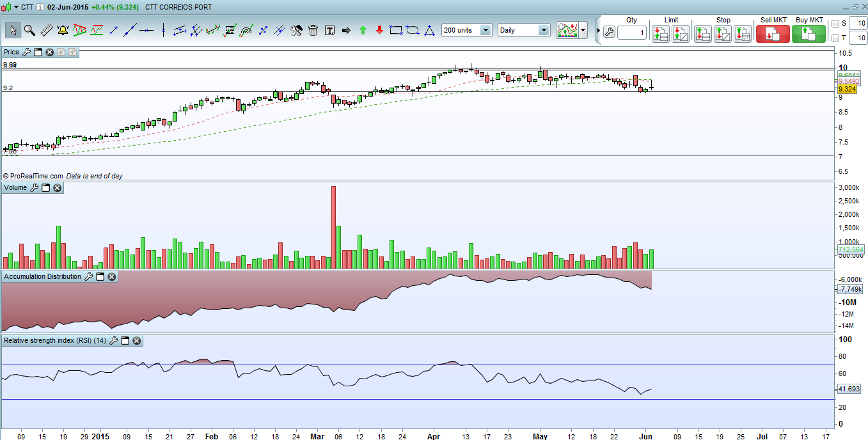Open the alert bell tool
868x440 pixels.
coord(63,30)
